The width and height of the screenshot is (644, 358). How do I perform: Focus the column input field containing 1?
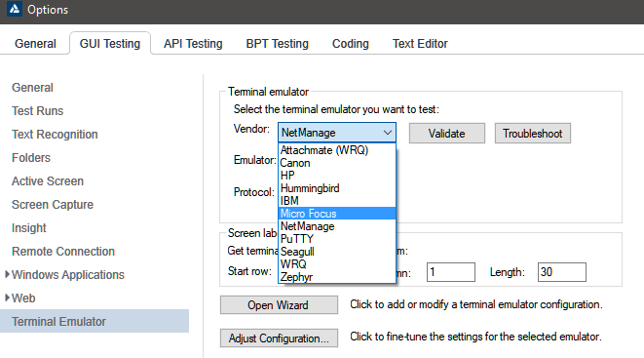(x=451, y=272)
